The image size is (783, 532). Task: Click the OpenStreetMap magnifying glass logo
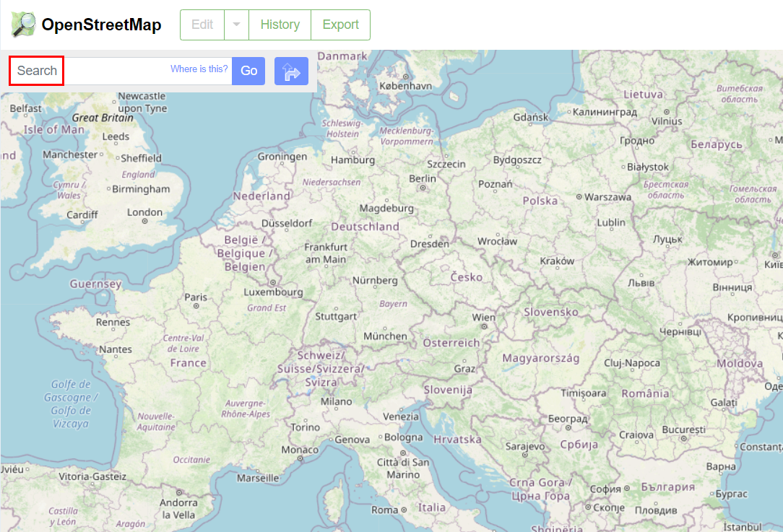(22, 24)
